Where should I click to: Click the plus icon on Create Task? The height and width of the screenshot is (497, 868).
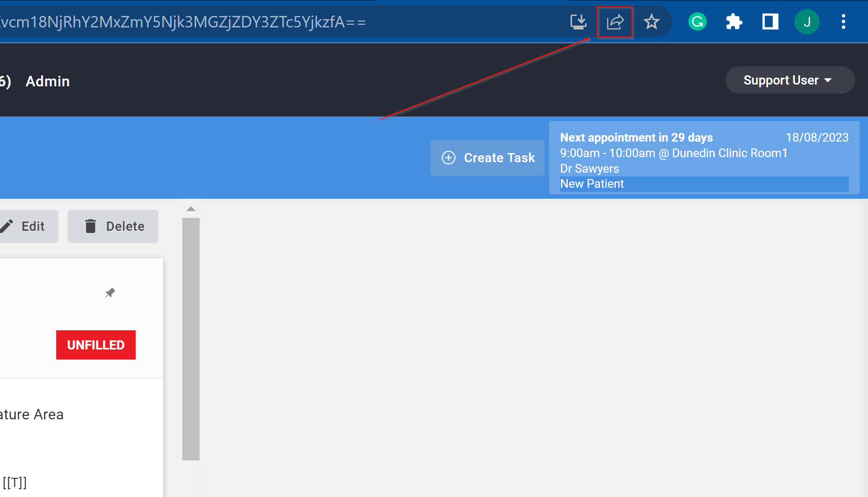[x=448, y=158]
